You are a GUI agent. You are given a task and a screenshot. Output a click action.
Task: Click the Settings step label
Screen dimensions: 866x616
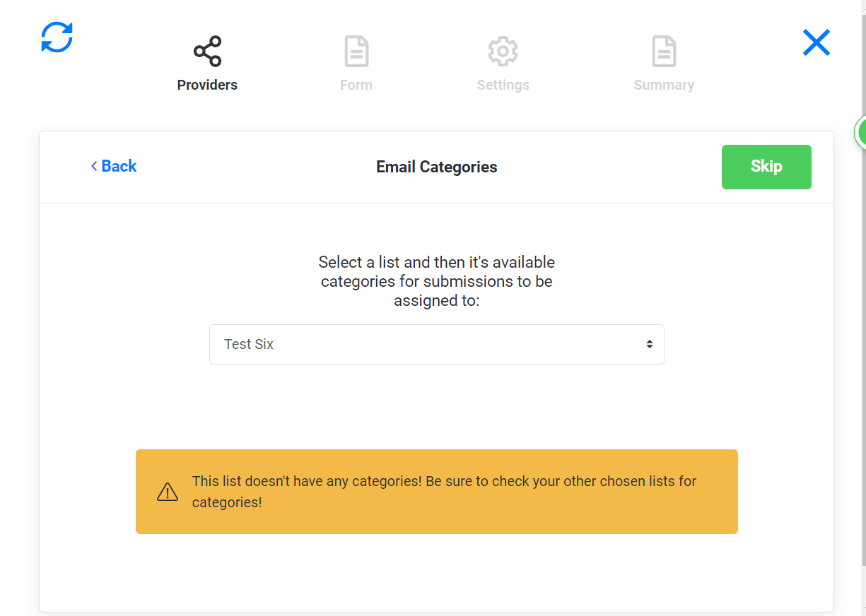click(x=503, y=84)
